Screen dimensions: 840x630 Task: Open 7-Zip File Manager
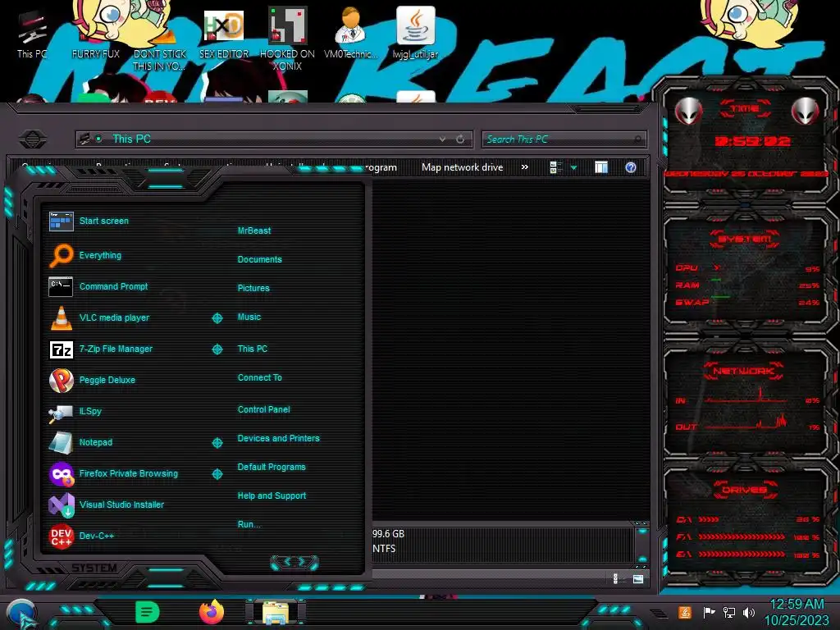coord(101,349)
